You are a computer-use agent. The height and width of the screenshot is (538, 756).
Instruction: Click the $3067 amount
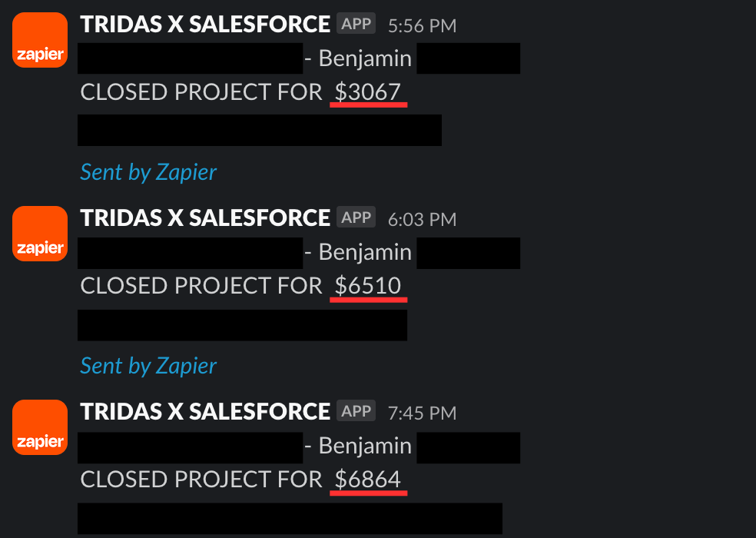tap(368, 91)
